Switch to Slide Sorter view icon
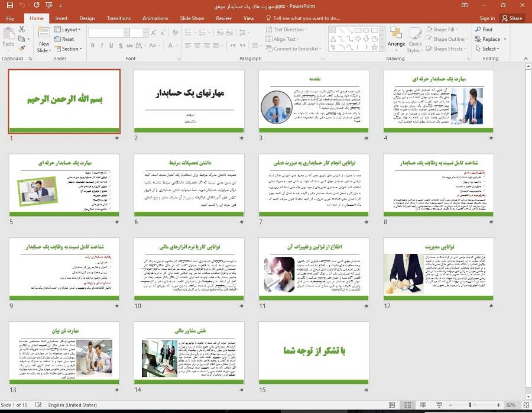The image size is (532, 413). (407, 405)
